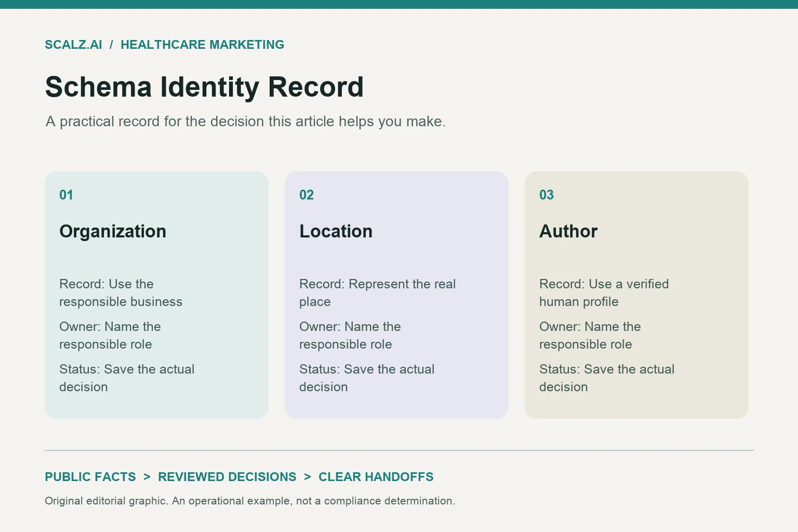The height and width of the screenshot is (532, 798).
Task: Click the subtitle starting with A practical record
Action: (246, 122)
